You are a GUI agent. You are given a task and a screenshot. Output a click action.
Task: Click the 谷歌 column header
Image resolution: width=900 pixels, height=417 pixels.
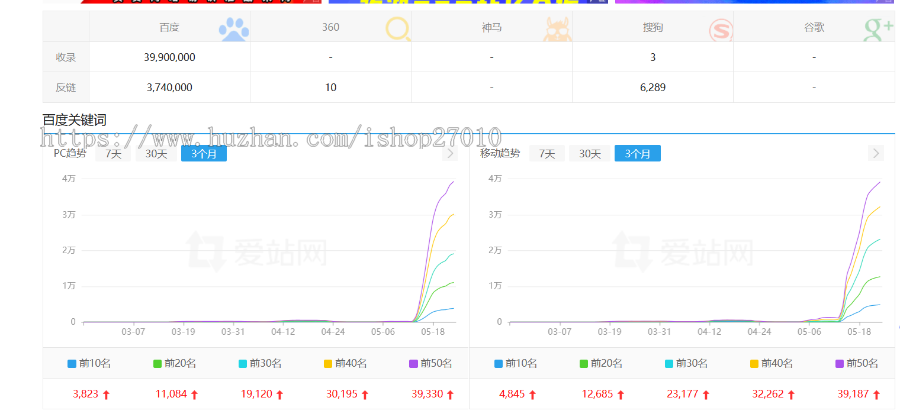[x=814, y=27]
